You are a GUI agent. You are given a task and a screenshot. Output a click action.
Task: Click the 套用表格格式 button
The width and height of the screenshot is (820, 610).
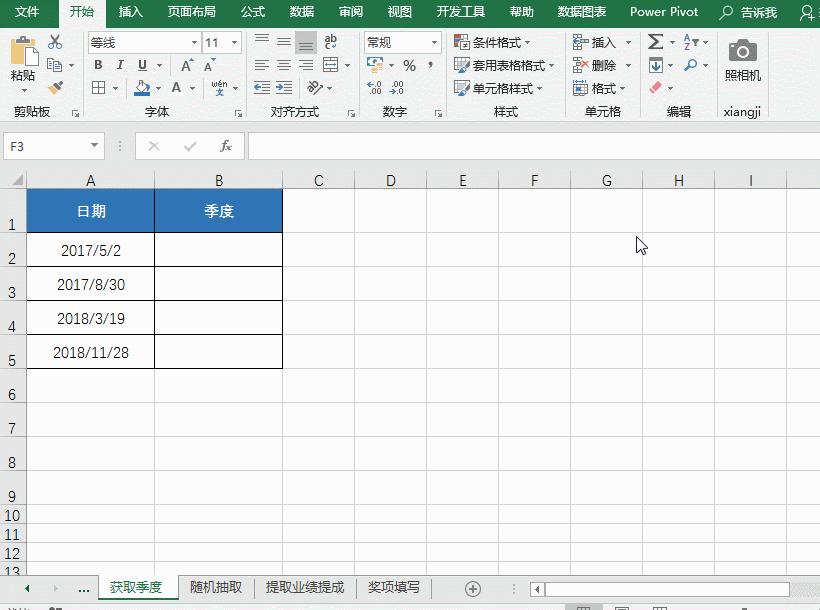[505, 65]
